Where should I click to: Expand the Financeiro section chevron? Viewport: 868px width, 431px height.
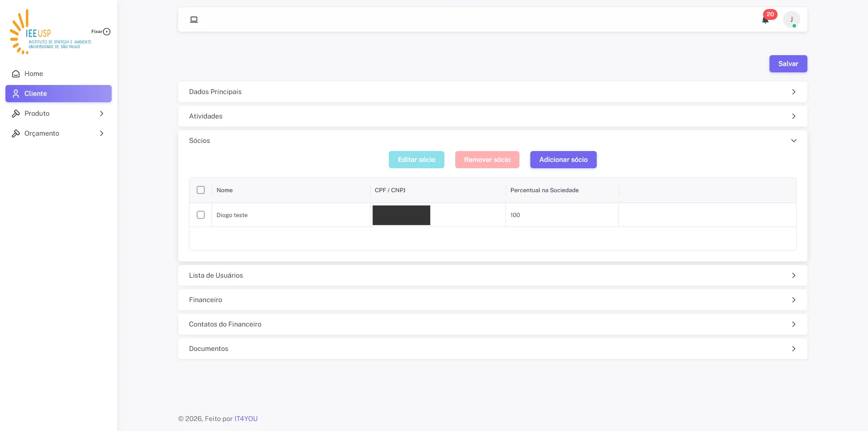click(x=793, y=300)
